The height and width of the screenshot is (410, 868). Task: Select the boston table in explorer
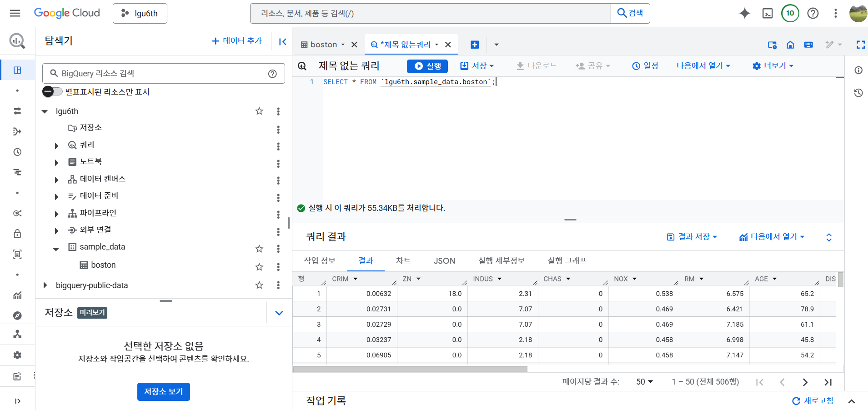pos(103,265)
